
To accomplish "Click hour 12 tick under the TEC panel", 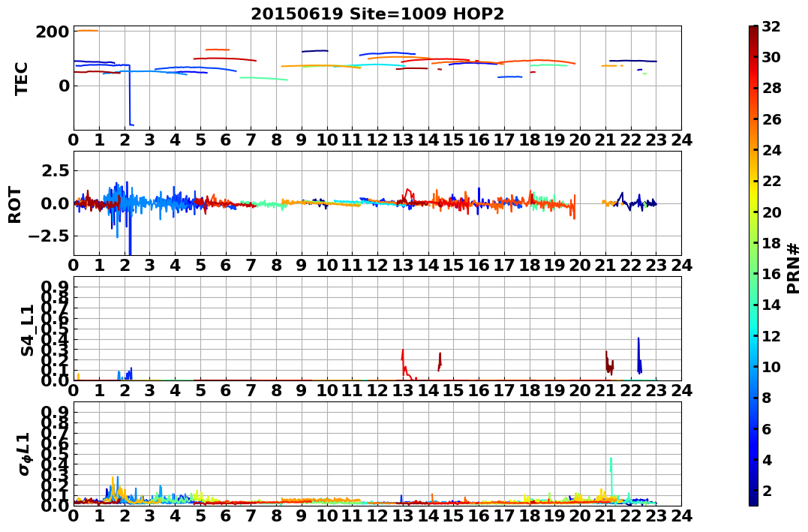I will pos(377,140).
